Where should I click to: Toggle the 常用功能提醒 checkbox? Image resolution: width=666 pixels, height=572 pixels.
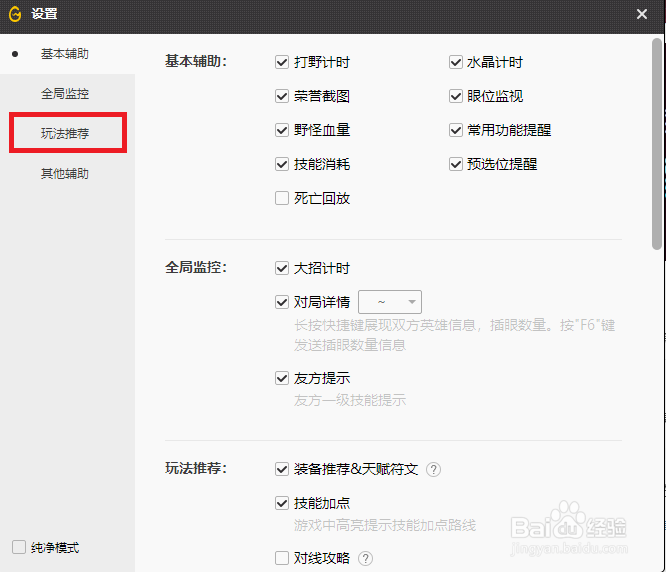click(456, 130)
